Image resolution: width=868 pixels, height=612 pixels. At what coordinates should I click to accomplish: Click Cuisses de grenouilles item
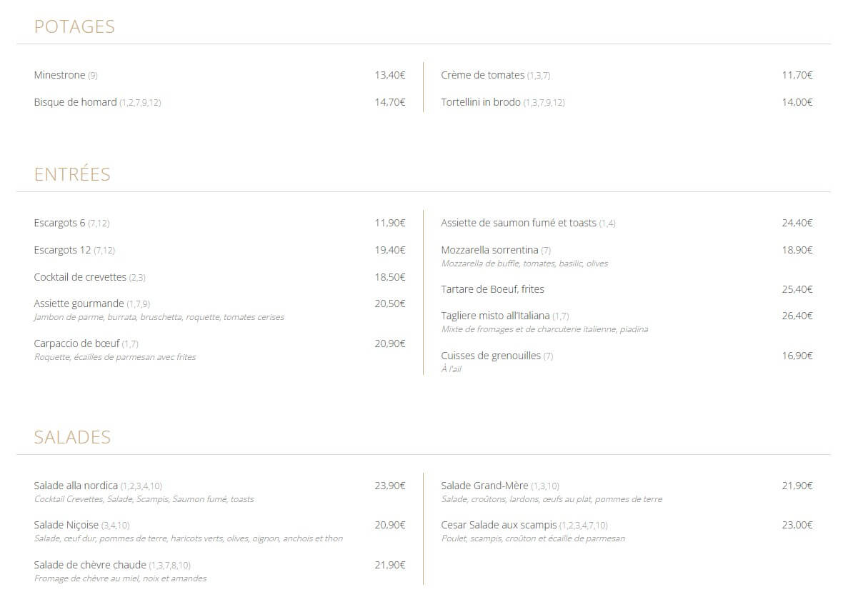(x=491, y=356)
